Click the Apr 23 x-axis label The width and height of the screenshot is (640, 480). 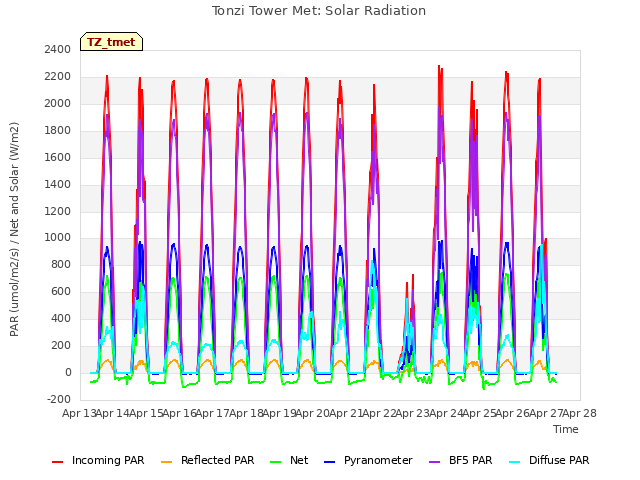click(x=413, y=413)
